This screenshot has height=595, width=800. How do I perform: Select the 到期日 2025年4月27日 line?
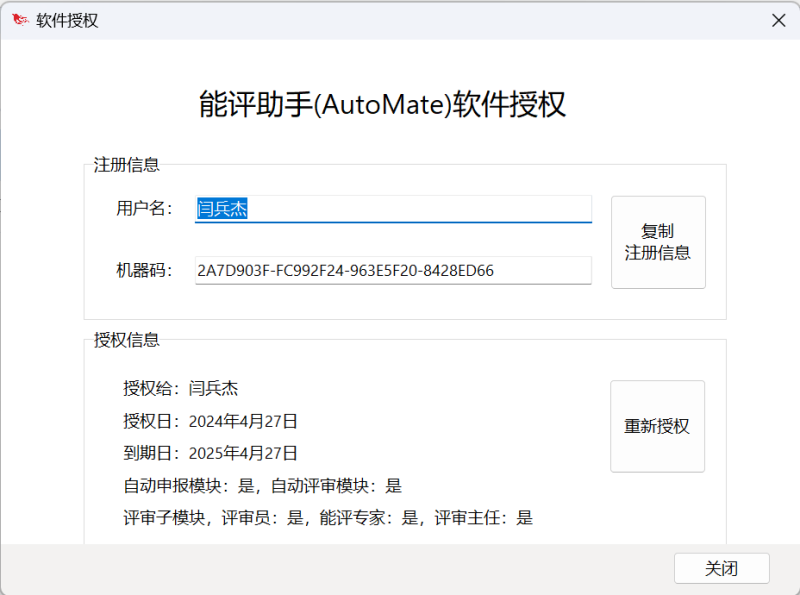click(211, 453)
